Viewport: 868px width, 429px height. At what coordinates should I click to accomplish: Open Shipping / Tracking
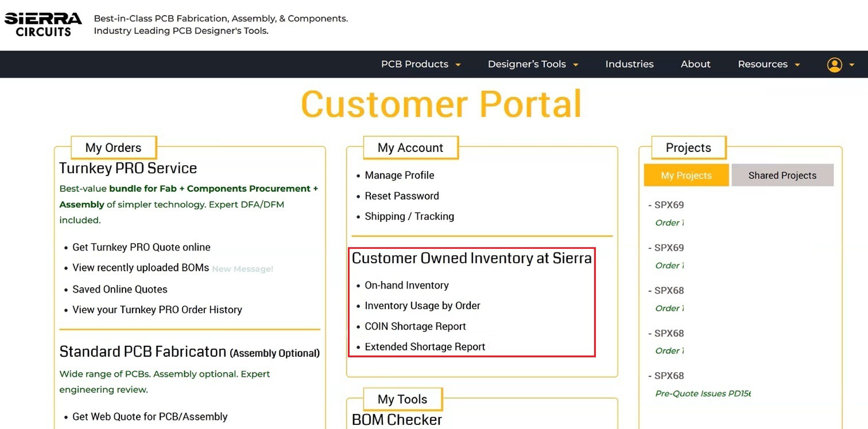coord(409,216)
